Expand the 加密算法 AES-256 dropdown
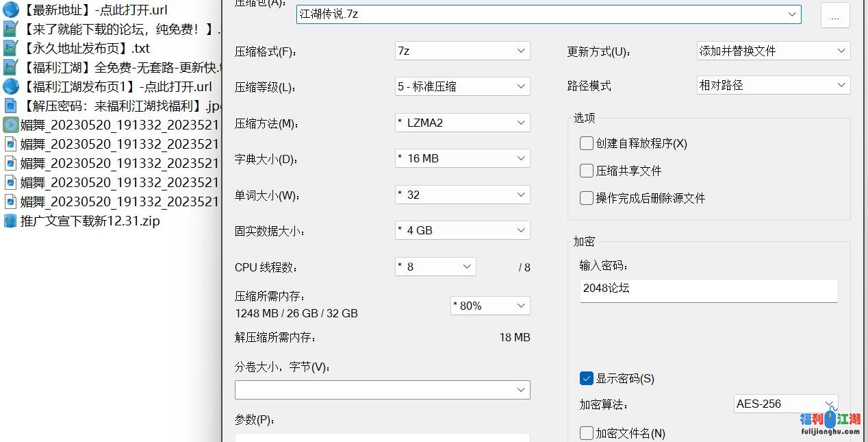The height and width of the screenshot is (442, 868). pos(785,404)
